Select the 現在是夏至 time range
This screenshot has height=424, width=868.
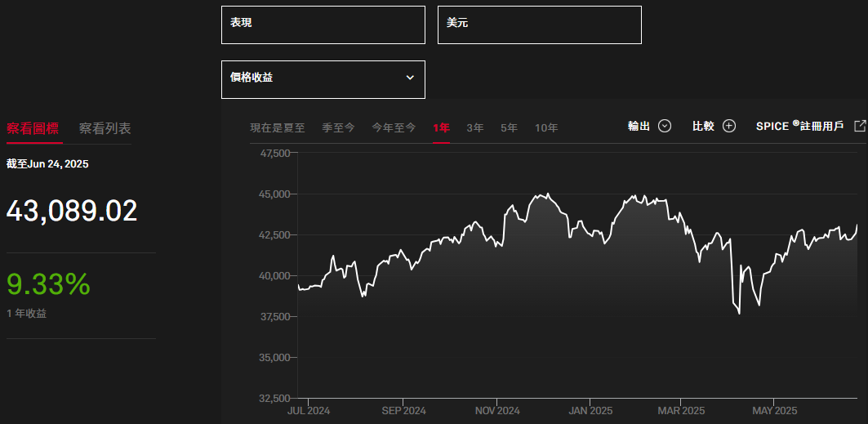point(278,128)
